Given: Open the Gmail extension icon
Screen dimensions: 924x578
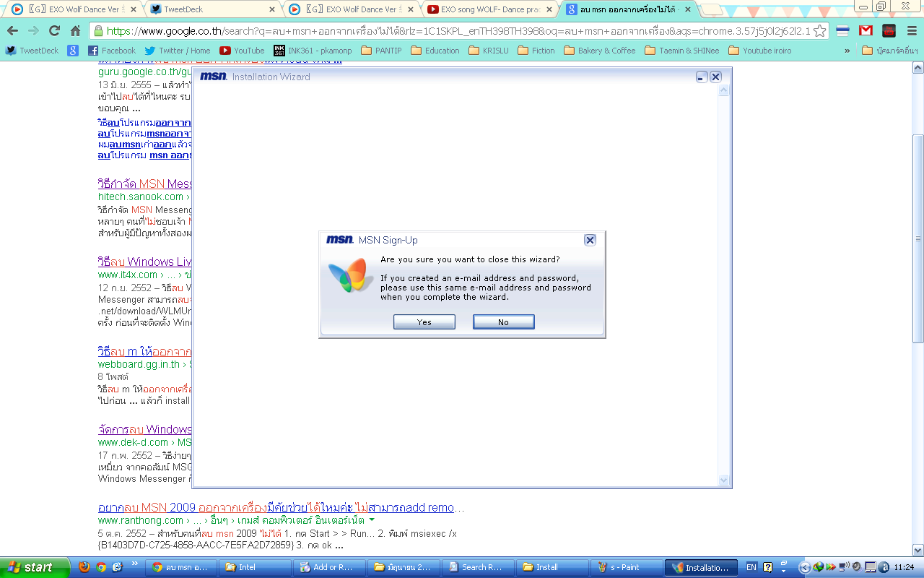Looking at the screenshot, I should tap(866, 31).
